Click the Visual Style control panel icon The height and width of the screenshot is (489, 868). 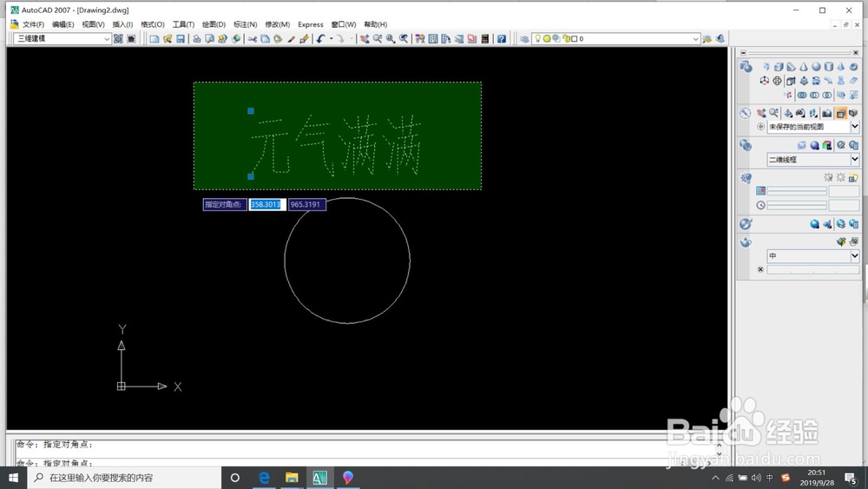pyautogui.click(x=746, y=145)
